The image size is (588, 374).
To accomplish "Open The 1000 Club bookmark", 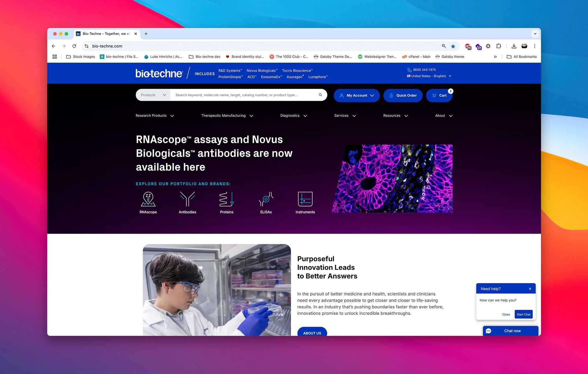I will point(289,57).
